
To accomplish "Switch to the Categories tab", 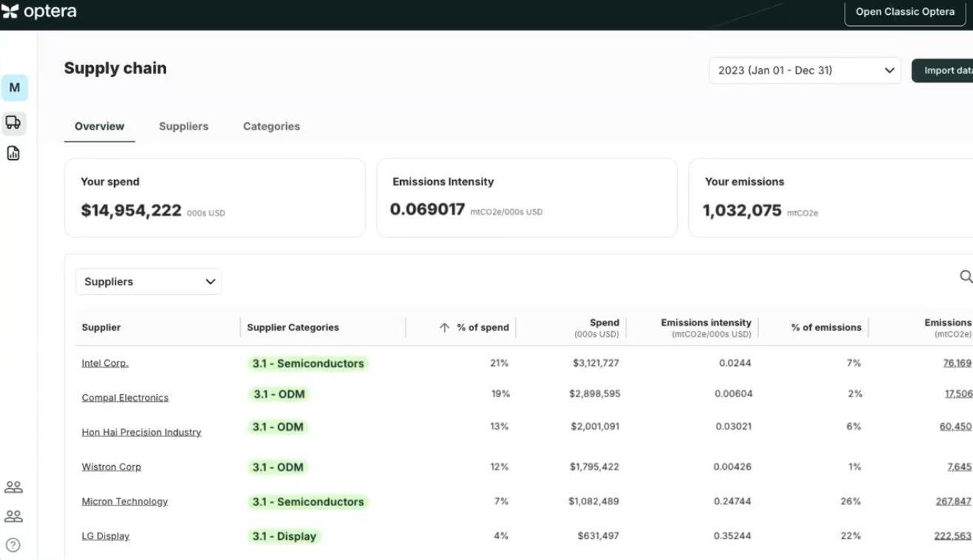I will click(270, 126).
